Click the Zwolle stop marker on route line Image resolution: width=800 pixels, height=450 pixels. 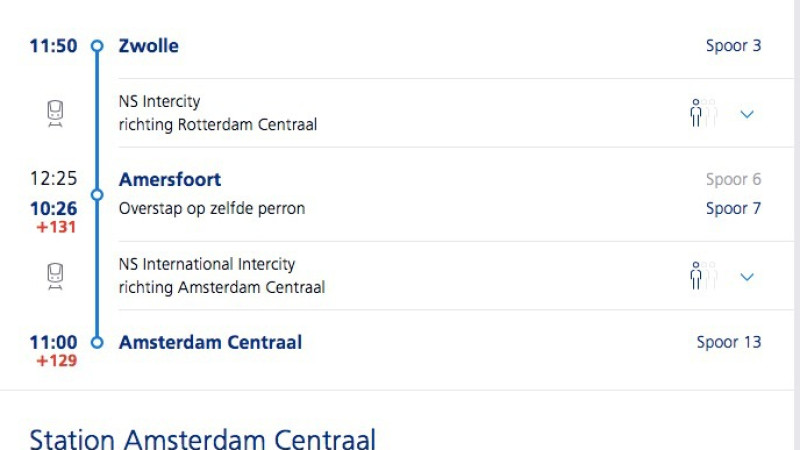pos(97,46)
